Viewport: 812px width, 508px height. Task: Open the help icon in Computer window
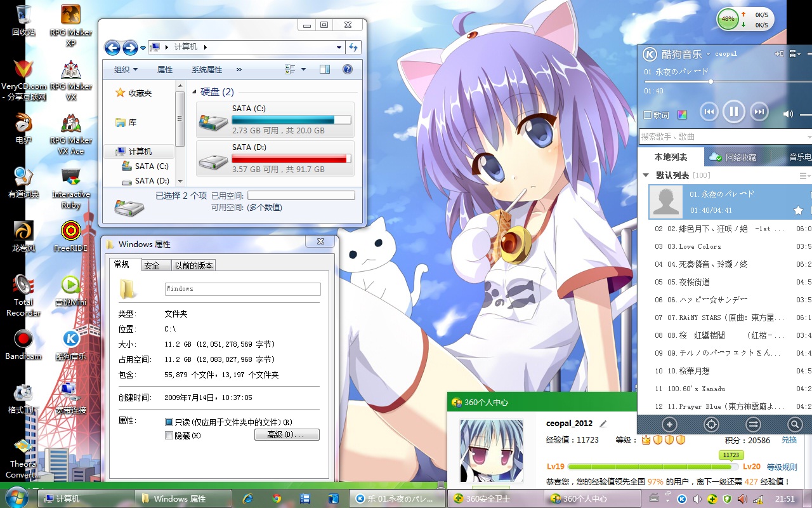348,69
